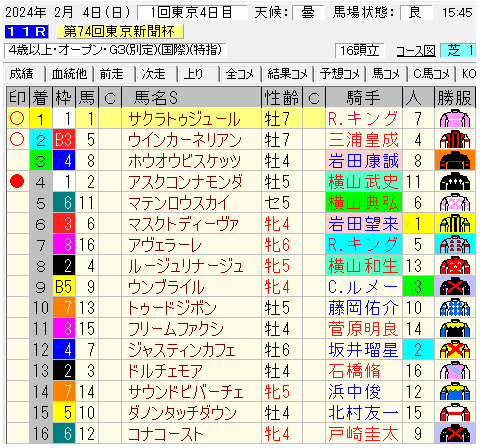This screenshot has height=448, width=480.
Task: Click the 枠 column header
Action: 64,98
